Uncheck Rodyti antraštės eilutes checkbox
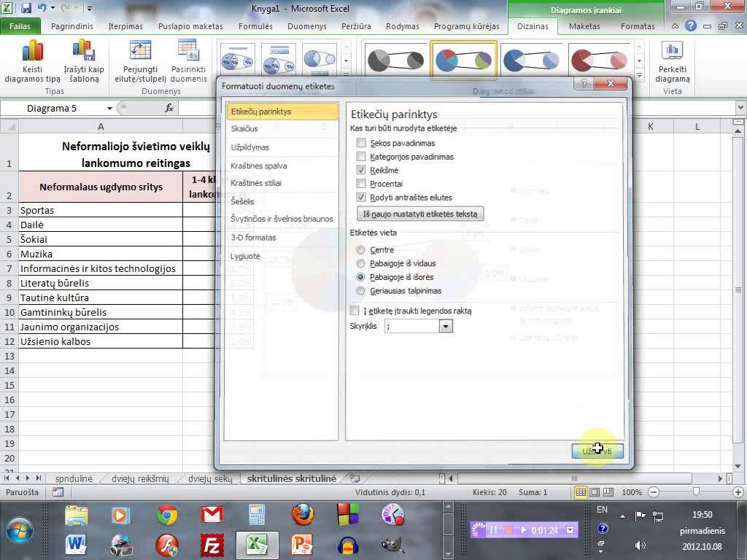This screenshot has width=747, height=560. pyautogui.click(x=361, y=197)
